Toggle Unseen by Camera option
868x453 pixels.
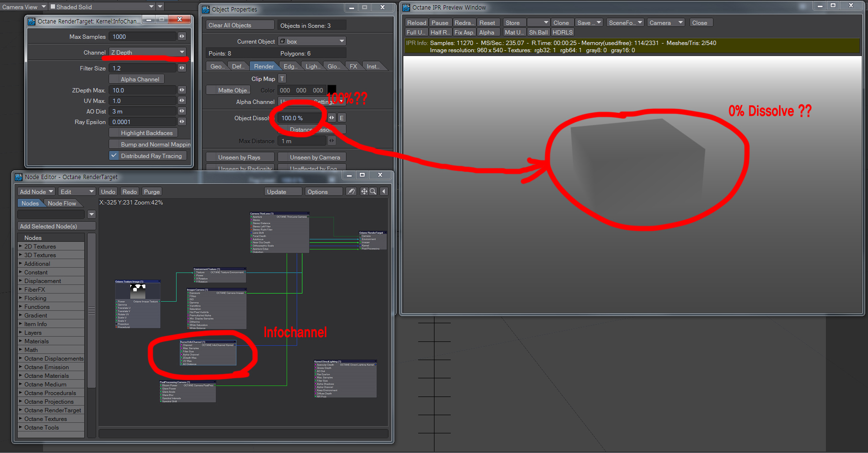pyautogui.click(x=312, y=157)
